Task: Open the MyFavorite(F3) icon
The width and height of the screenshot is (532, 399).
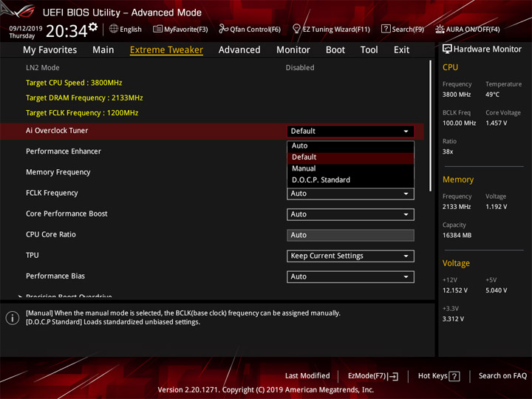Action: pyautogui.click(x=157, y=29)
